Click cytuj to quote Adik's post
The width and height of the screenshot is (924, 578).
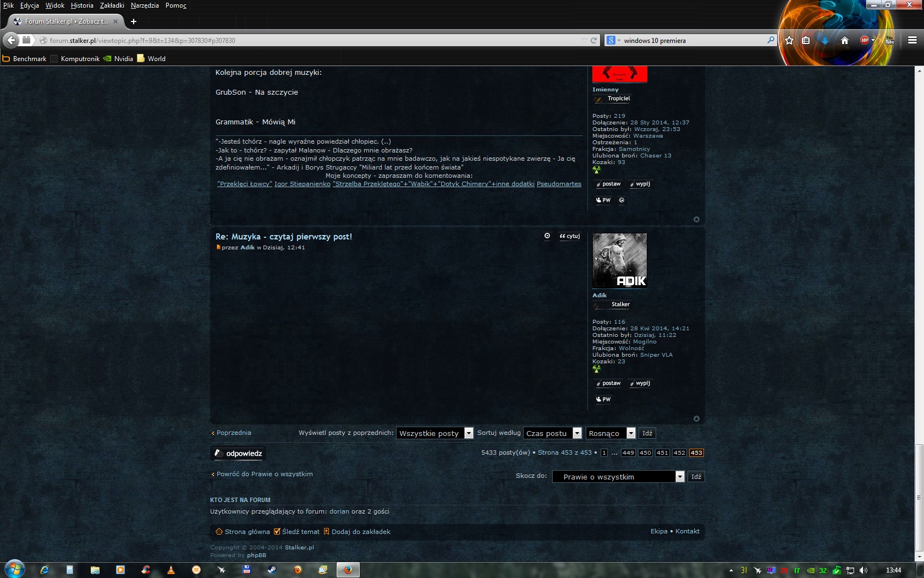click(570, 236)
